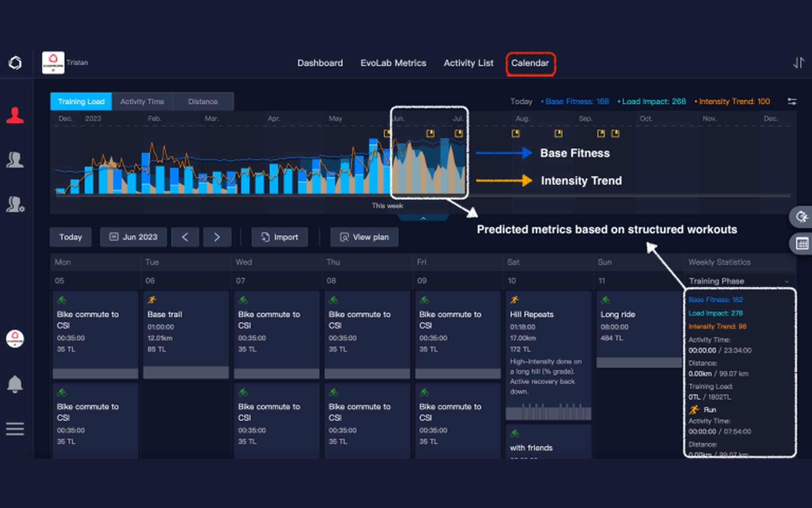Switch chart to Training Load

pos(81,102)
